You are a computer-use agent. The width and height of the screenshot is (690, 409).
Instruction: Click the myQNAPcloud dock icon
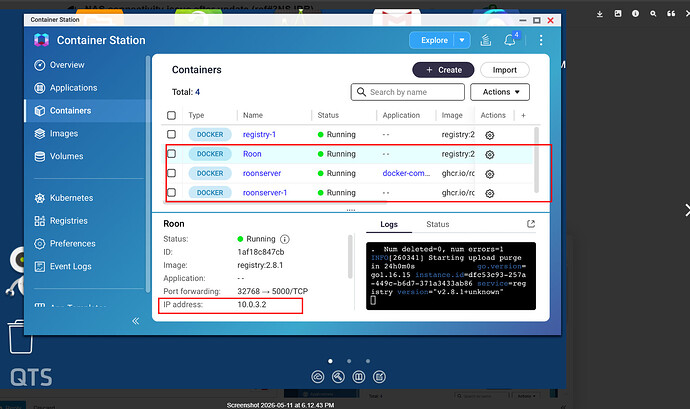(318, 377)
